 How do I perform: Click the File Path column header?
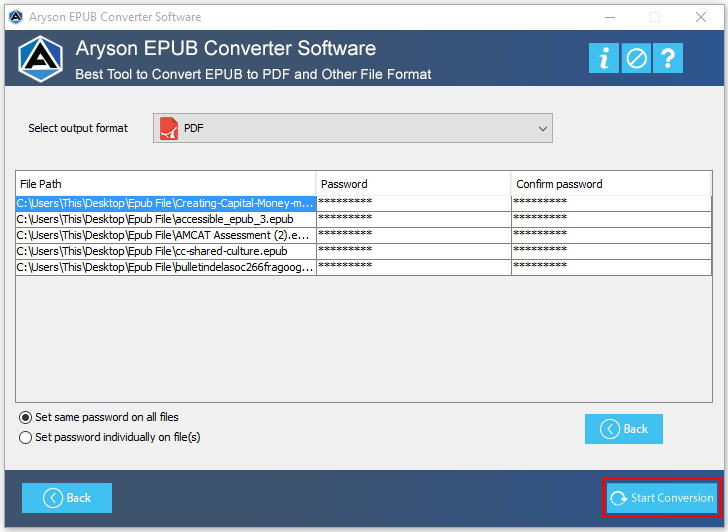coord(166,184)
